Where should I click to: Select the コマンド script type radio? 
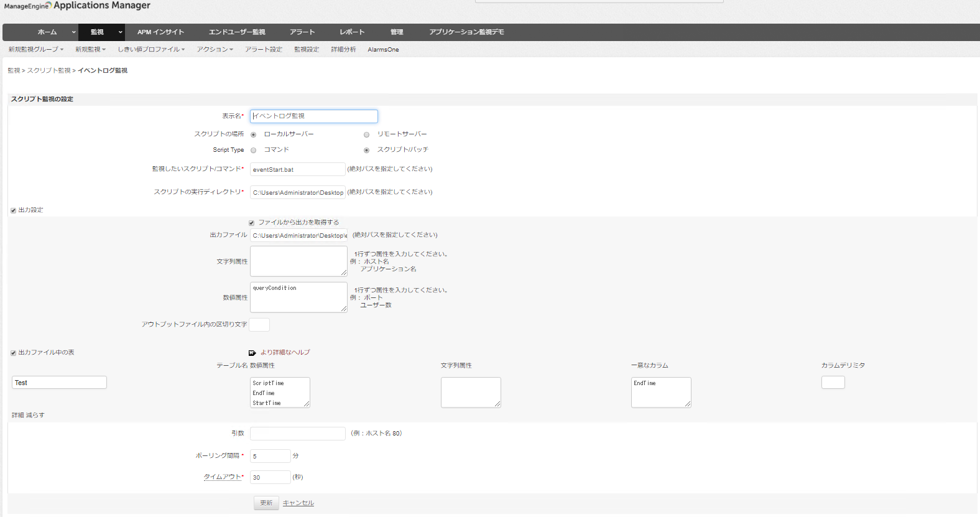(253, 150)
